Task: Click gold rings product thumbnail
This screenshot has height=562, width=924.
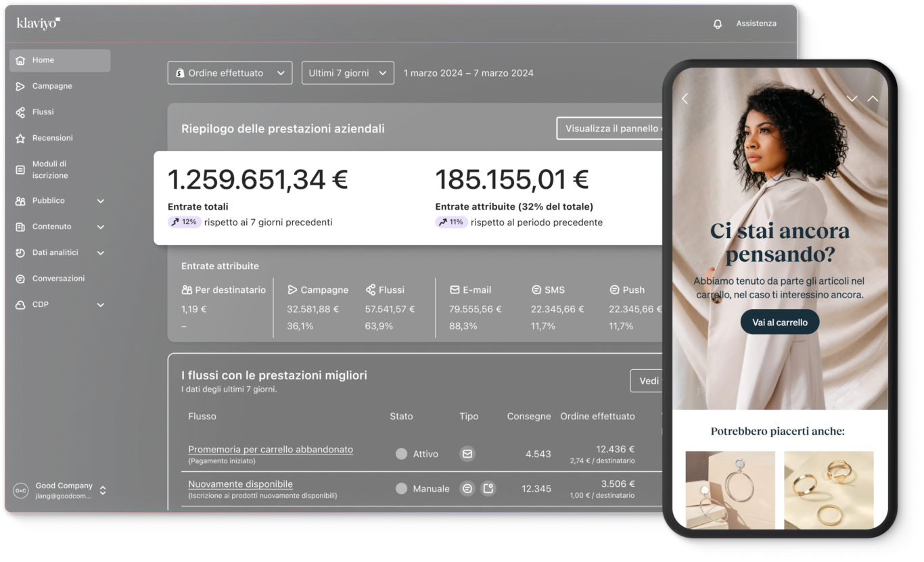Action: coord(829,490)
